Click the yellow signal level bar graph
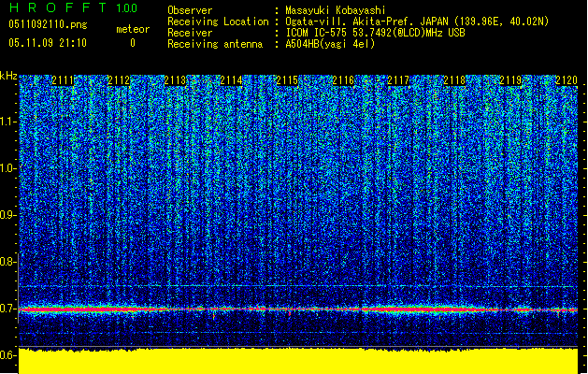 298,361
